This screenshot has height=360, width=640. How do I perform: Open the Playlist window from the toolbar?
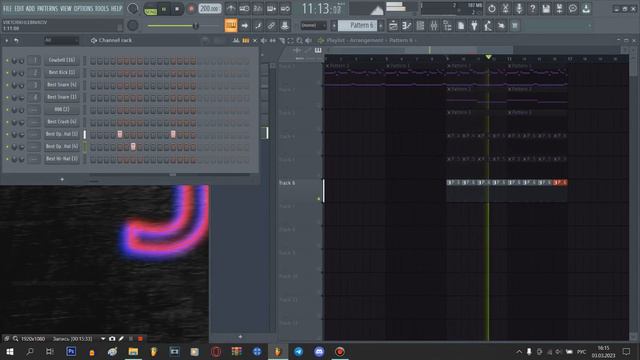393,26
